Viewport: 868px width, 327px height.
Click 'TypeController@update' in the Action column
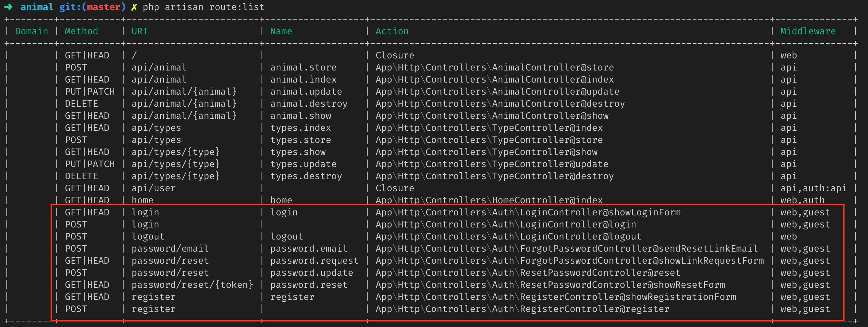[x=550, y=164]
